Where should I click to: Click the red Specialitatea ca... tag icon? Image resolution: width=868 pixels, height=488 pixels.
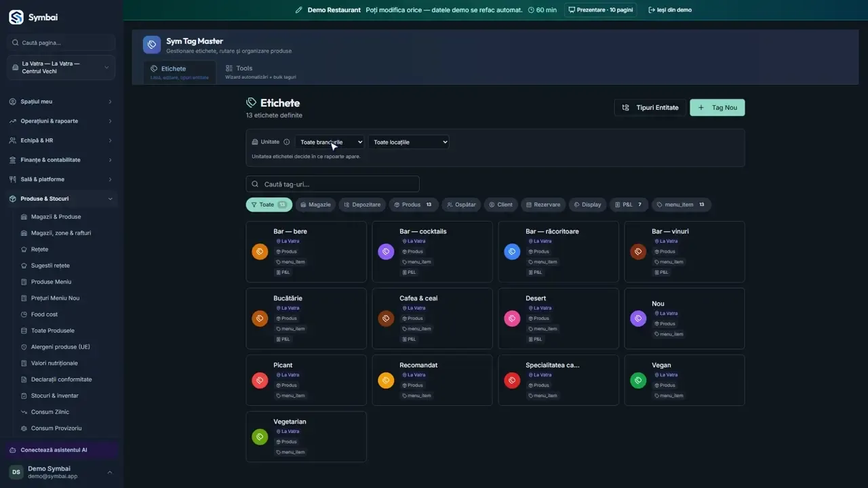click(512, 380)
